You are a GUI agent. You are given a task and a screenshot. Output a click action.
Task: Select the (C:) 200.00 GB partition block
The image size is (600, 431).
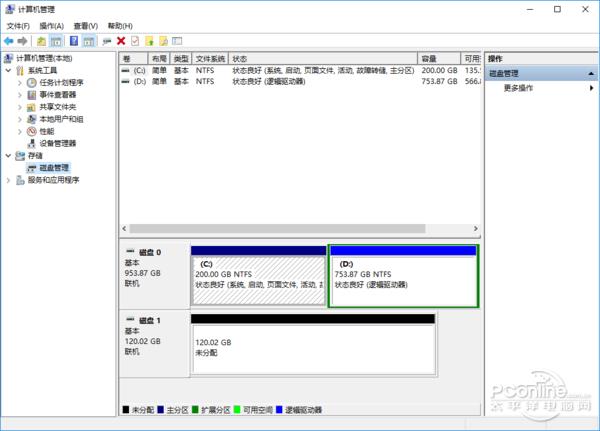pos(258,279)
